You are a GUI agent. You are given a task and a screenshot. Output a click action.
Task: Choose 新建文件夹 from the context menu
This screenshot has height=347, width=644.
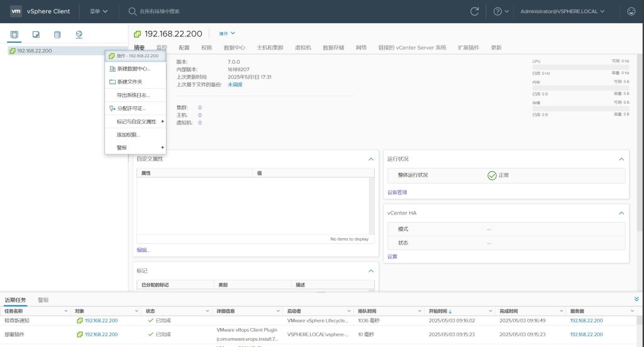click(x=136, y=82)
